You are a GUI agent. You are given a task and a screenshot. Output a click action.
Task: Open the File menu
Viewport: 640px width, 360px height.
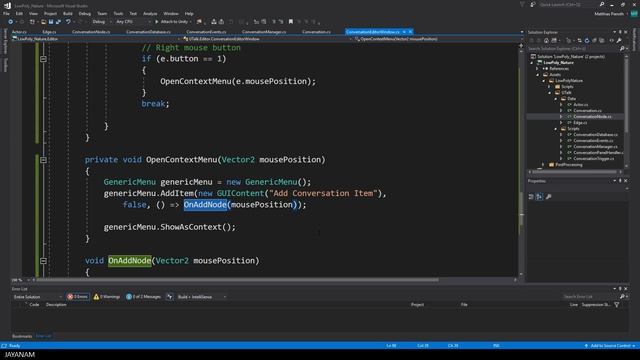6,13
